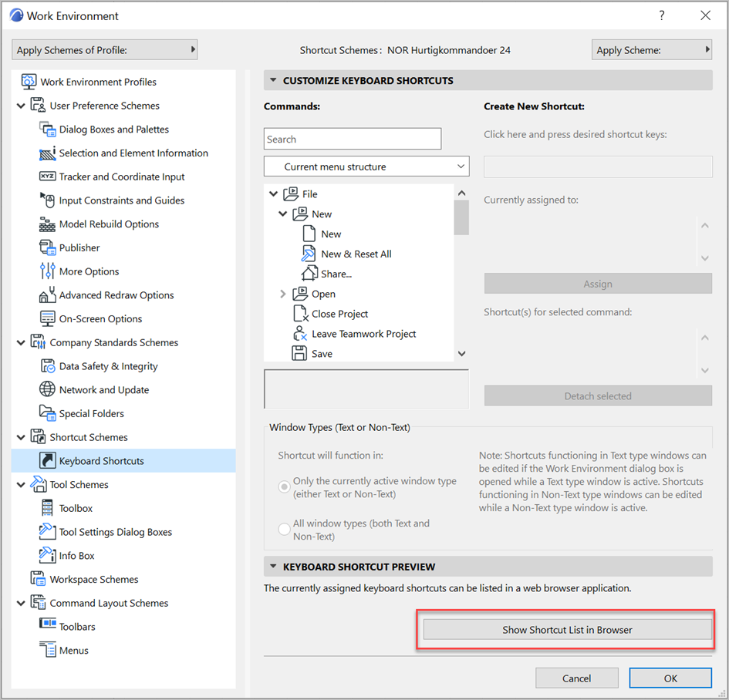Open the Network and Update globe icon
This screenshot has height=700, width=729.
coord(47,389)
